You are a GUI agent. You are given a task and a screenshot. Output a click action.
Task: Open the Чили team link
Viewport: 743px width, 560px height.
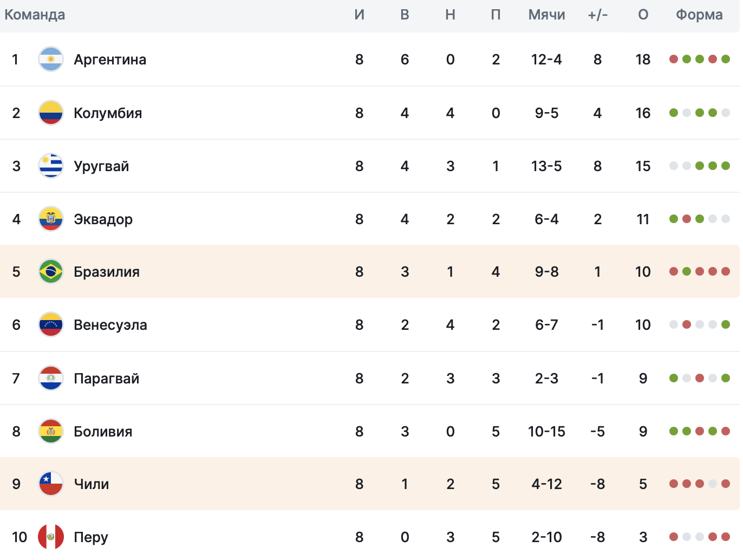coord(92,484)
